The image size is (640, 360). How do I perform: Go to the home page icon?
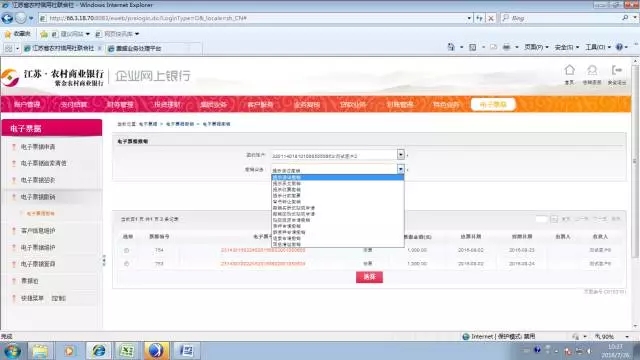click(x=569, y=70)
